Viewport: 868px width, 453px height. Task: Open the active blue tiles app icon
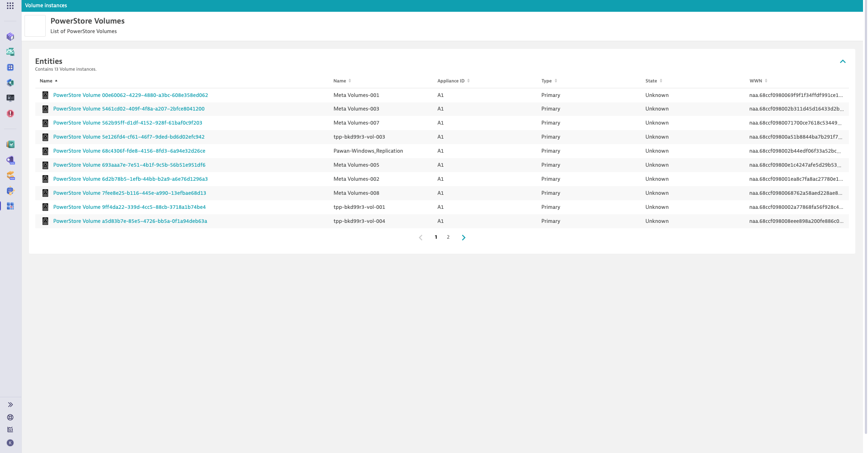point(10,206)
